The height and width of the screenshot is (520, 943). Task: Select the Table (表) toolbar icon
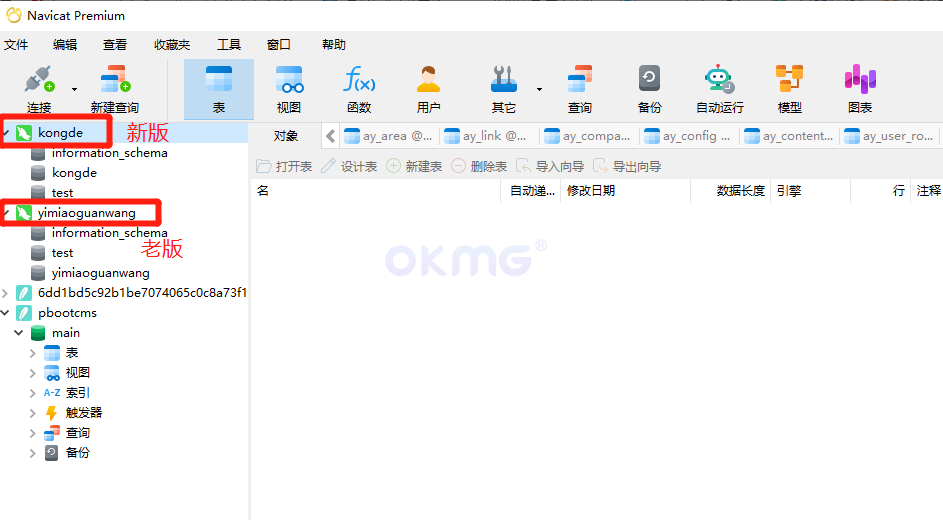(x=219, y=79)
